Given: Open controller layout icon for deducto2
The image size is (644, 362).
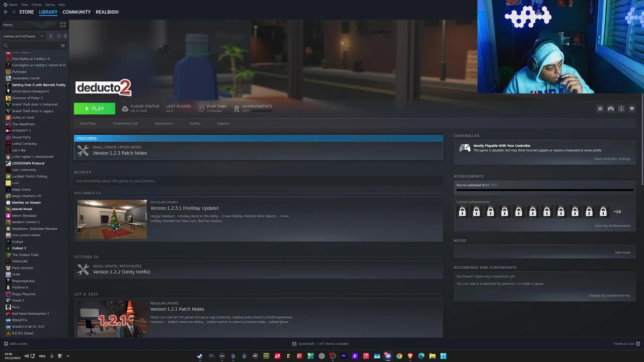Looking at the screenshot, I should point(610,109).
